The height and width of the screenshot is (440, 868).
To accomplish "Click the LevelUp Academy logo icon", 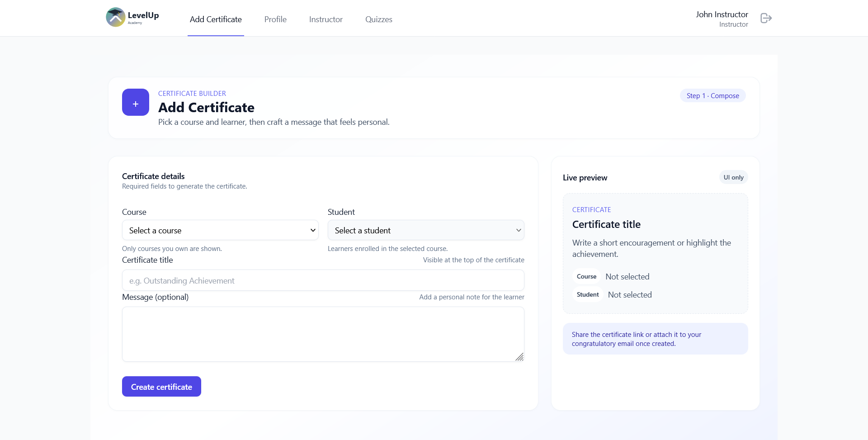I will (116, 18).
